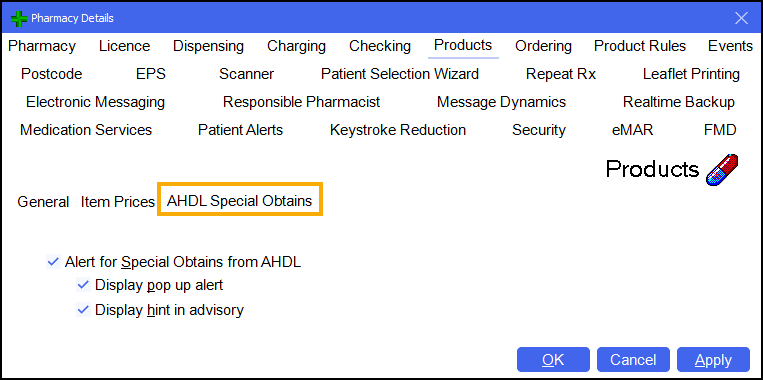Open the FMD tab
763x380 pixels.
coord(720,130)
